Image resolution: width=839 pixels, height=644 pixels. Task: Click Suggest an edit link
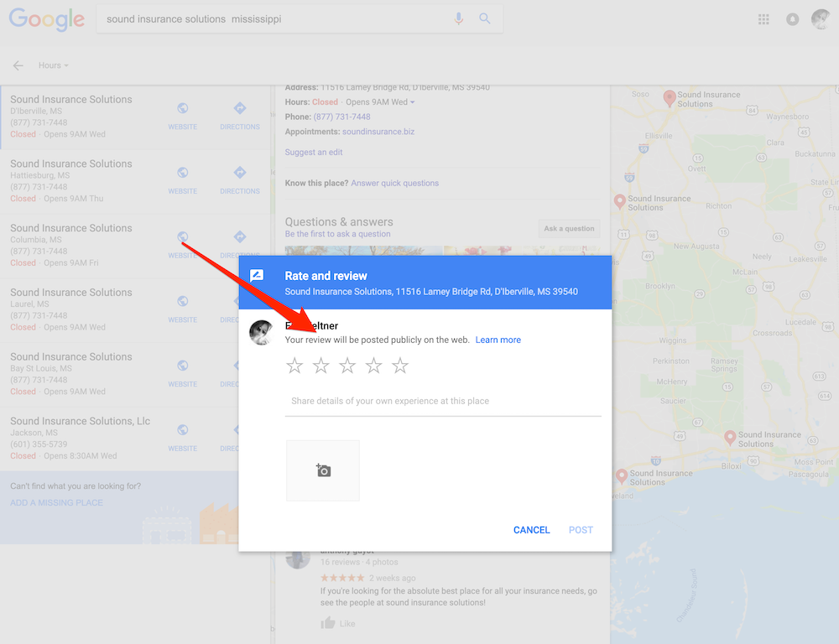click(x=314, y=152)
